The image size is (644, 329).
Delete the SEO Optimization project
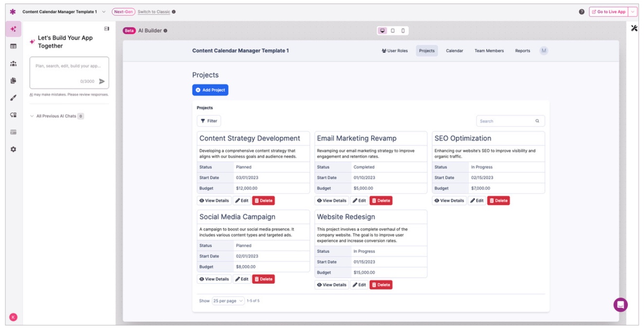(x=499, y=201)
